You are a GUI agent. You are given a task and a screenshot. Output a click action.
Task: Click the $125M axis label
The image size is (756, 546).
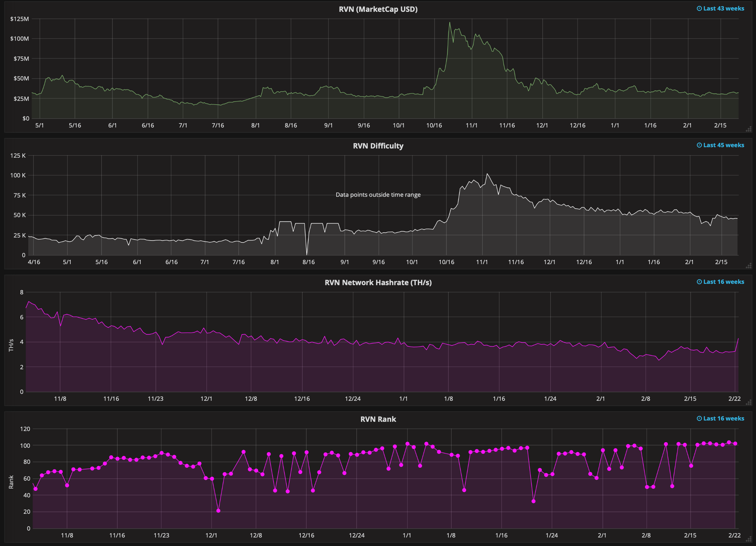tap(19, 19)
